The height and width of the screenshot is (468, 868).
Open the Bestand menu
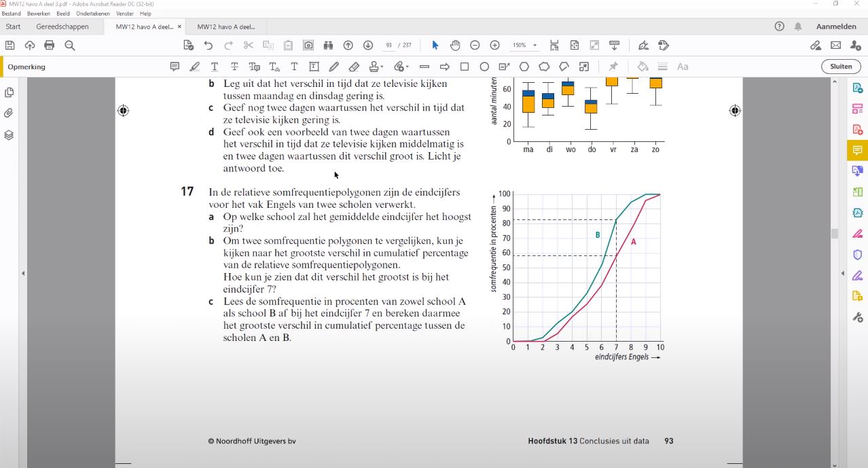click(x=11, y=14)
